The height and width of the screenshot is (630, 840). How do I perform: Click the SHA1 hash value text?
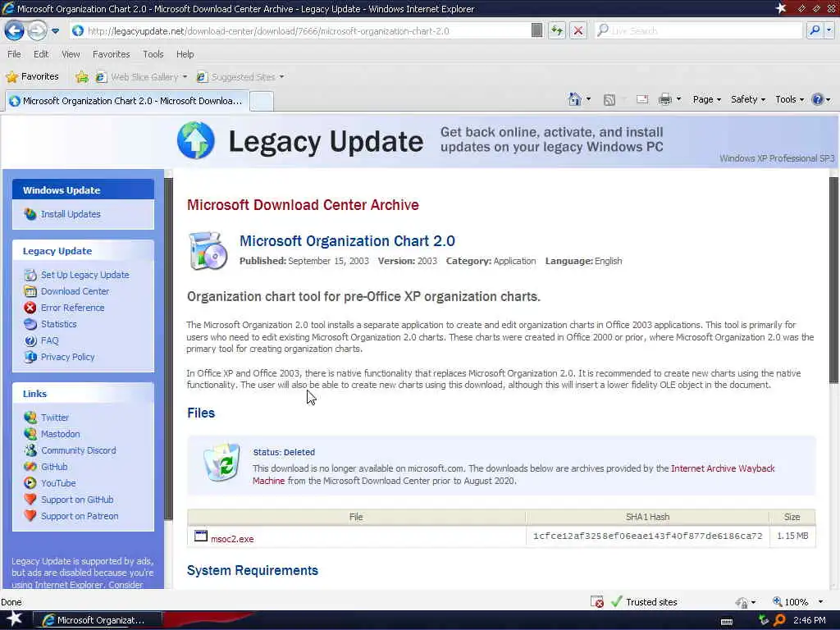(x=647, y=536)
